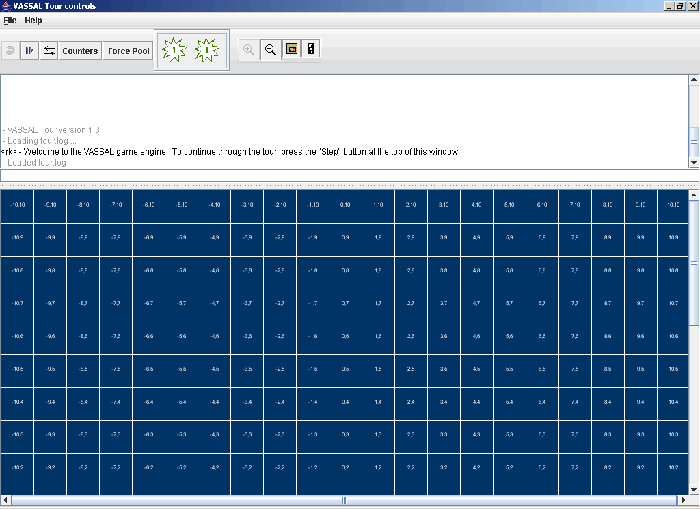Select map cell labeled -10,7
This screenshot has width=700, height=509.
[x=17, y=304]
